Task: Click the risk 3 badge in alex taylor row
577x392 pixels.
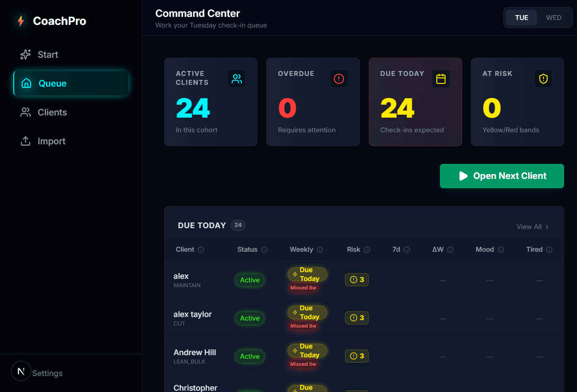Action: click(x=357, y=318)
